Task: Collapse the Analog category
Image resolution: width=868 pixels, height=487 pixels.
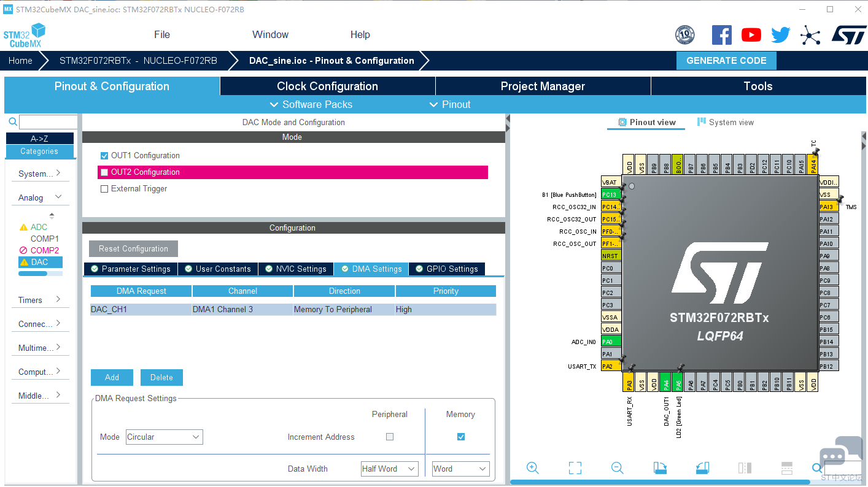Action: click(40, 197)
